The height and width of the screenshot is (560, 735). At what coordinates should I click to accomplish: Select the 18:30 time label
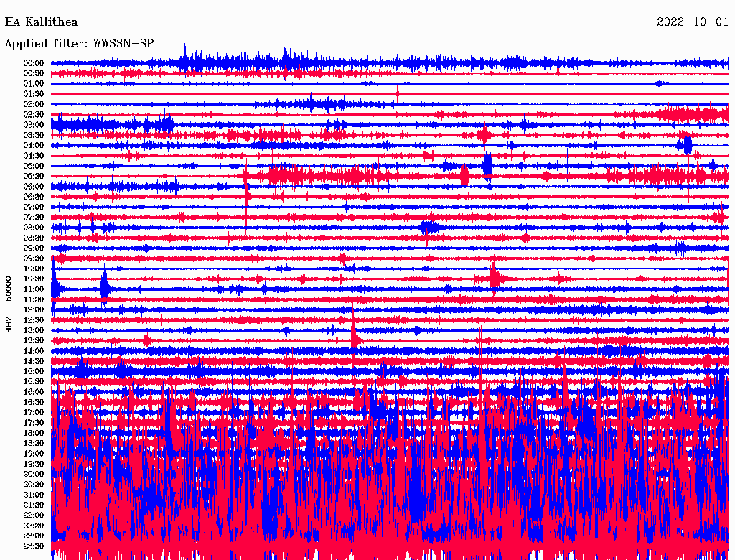point(34,443)
